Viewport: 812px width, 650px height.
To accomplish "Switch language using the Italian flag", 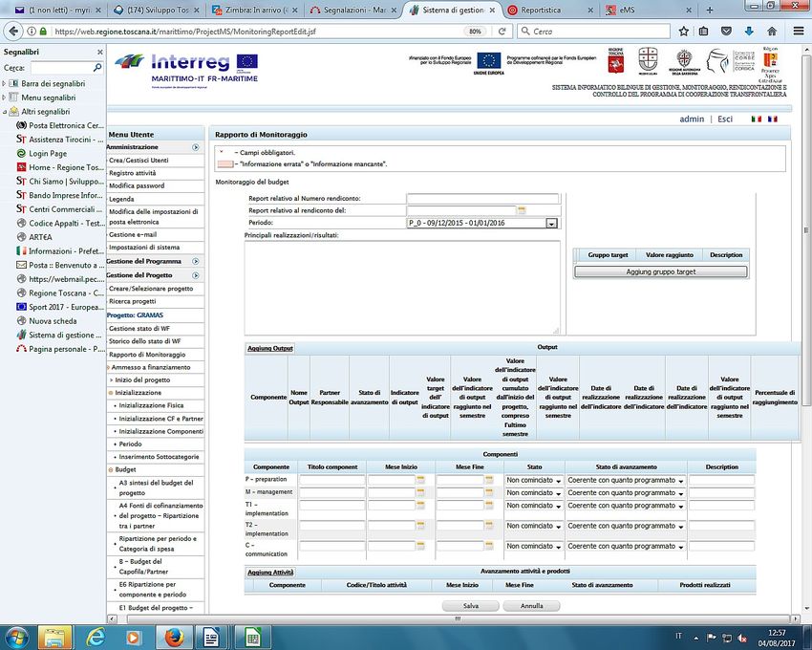I will [756, 119].
